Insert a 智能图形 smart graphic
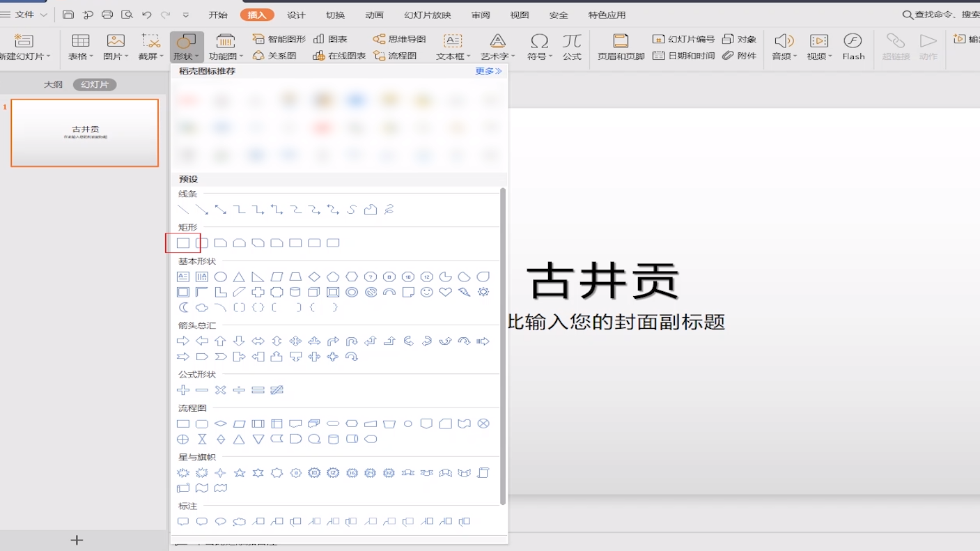The height and width of the screenshot is (551, 980). tap(279, 39)
